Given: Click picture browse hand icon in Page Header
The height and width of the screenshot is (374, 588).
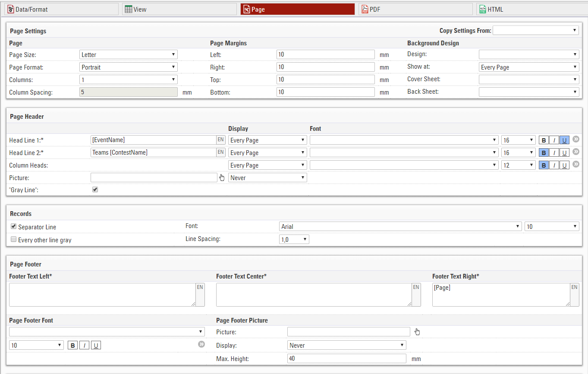Looking at the screenshot, I should pyautogui.click(x=222, y=177).
